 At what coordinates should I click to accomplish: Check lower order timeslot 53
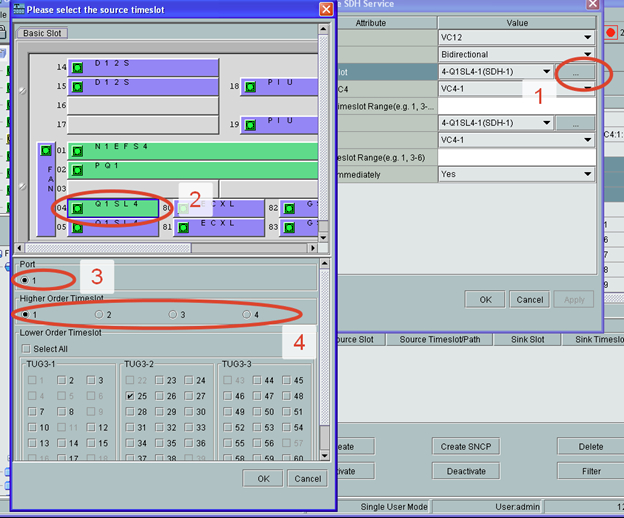pyautogui.click(x=257, y=427)
